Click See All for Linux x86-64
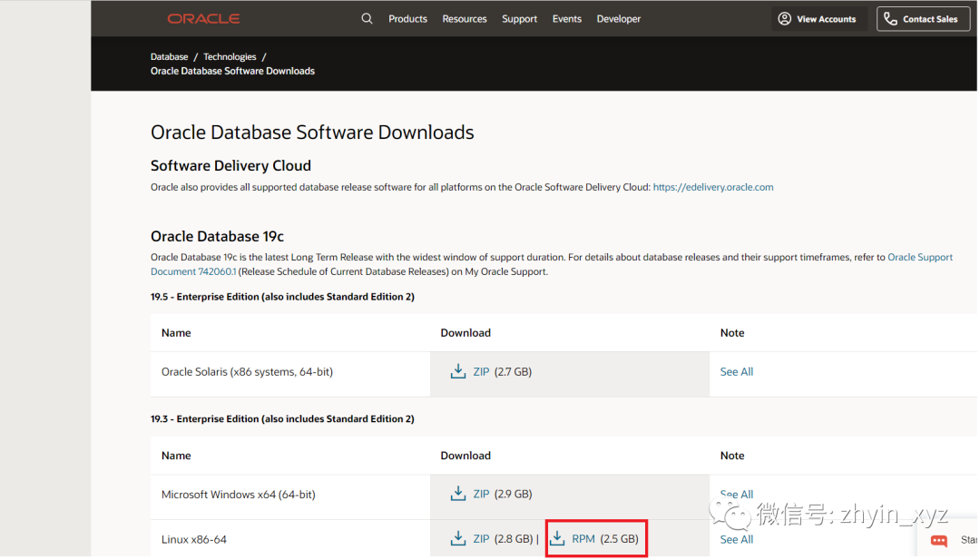980x560 pixels. pyautogui.click(x=736, y=539)
